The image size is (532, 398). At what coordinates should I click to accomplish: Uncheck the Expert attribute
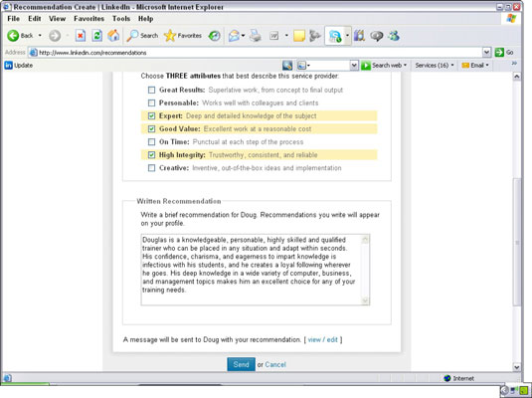tap(152, 115)
